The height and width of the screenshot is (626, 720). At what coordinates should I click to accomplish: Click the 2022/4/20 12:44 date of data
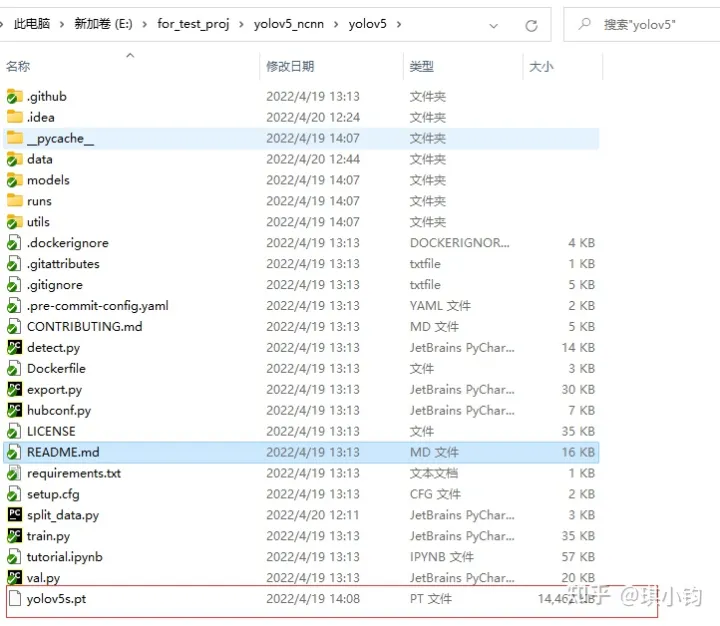click(313, 159)
